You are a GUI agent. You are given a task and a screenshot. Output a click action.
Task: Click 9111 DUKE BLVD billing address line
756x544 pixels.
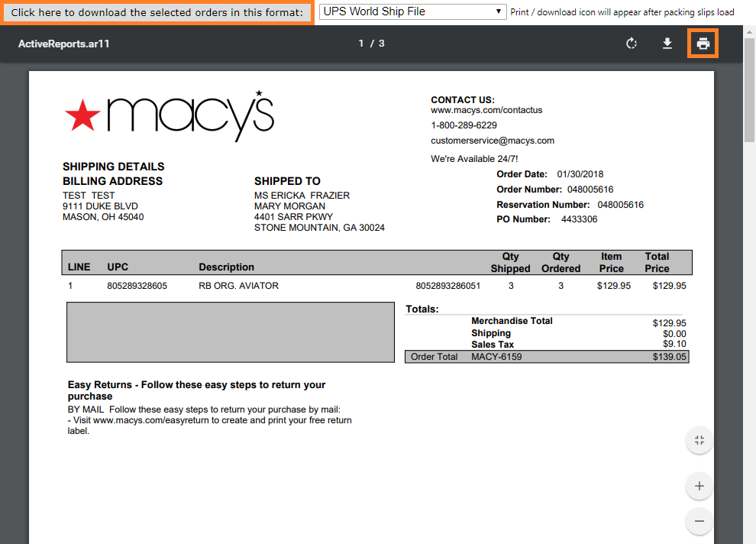100,206
